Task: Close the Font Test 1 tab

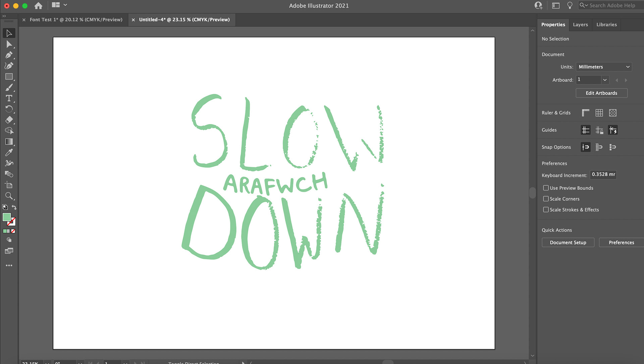Action: point(24,20)
